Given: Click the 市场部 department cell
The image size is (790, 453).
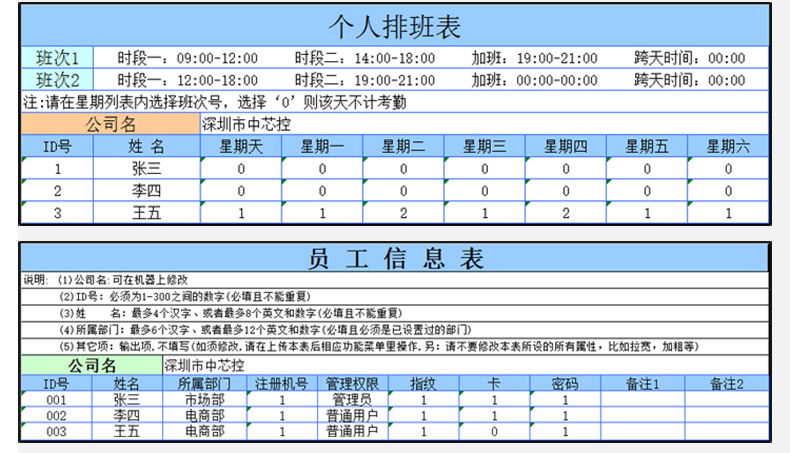Looking at the screenshot, I should coord(204,400).
